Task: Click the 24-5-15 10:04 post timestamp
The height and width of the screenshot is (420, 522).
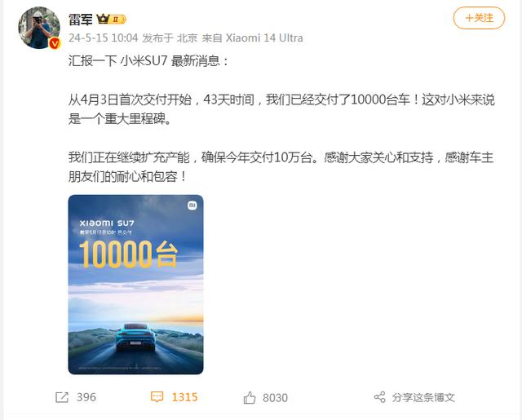Action: pos(104,38)
